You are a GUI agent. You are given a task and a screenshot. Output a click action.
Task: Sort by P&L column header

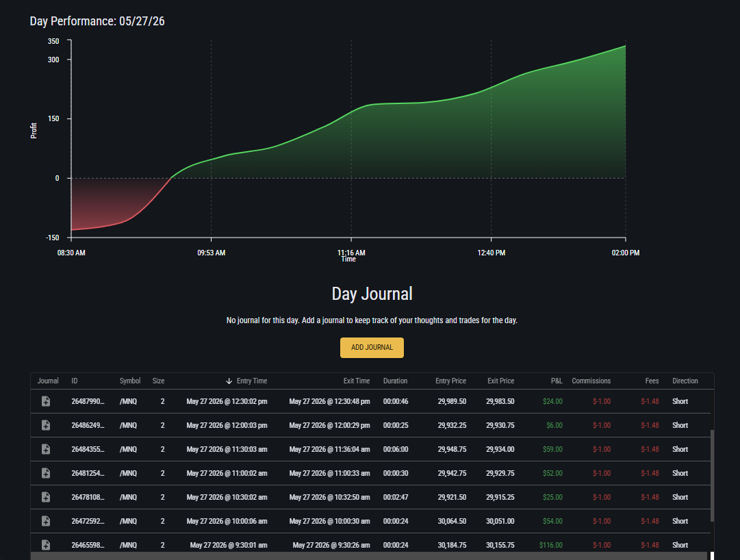(557, 381)
